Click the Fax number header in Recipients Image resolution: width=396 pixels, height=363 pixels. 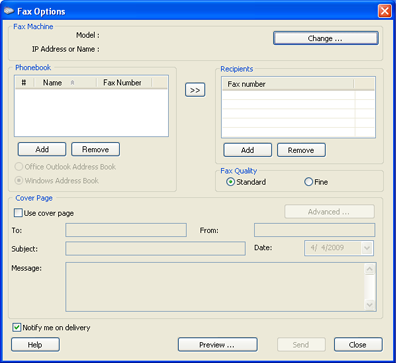click(x=287, y=84)
